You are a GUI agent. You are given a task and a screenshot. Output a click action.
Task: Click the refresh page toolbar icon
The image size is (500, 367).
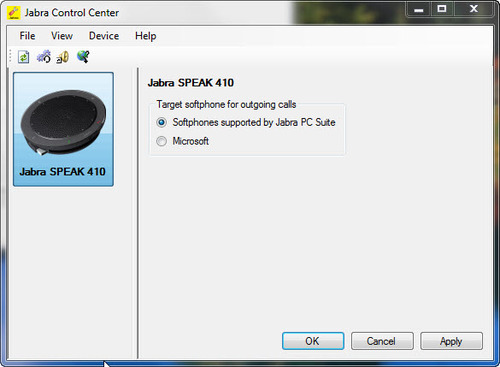[x=24, y=57]
